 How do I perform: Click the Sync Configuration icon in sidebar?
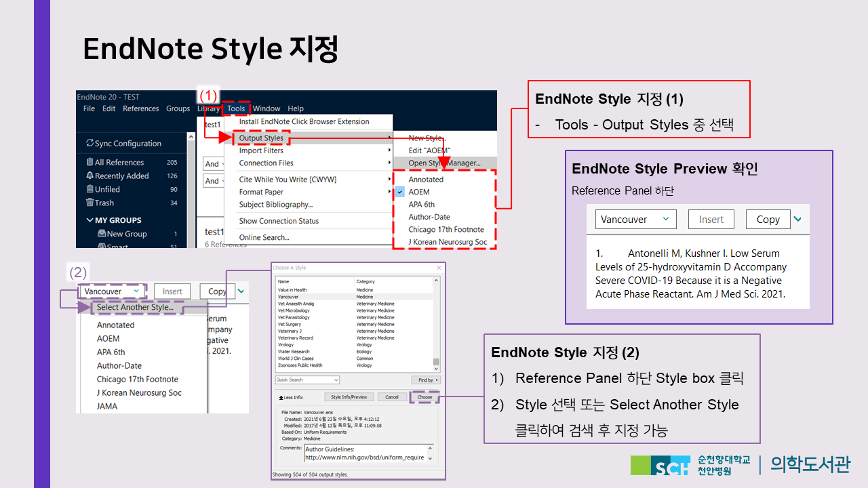90,143
